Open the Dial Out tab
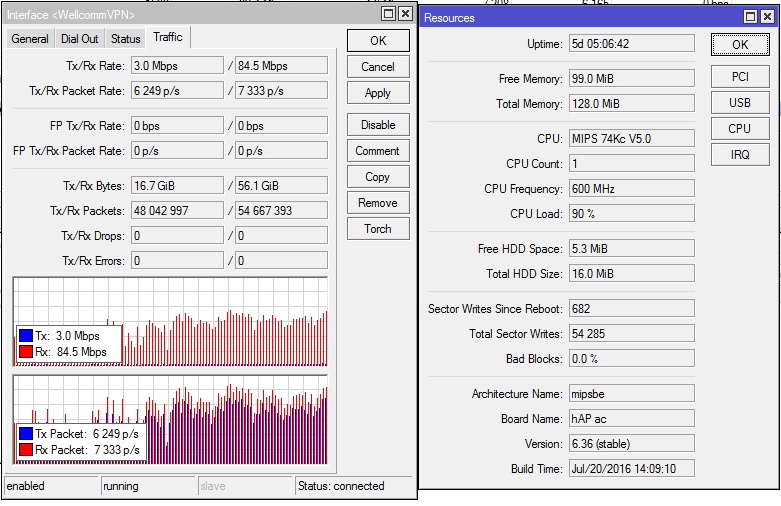Screen dimensions: 781x506 click(80, 39)
